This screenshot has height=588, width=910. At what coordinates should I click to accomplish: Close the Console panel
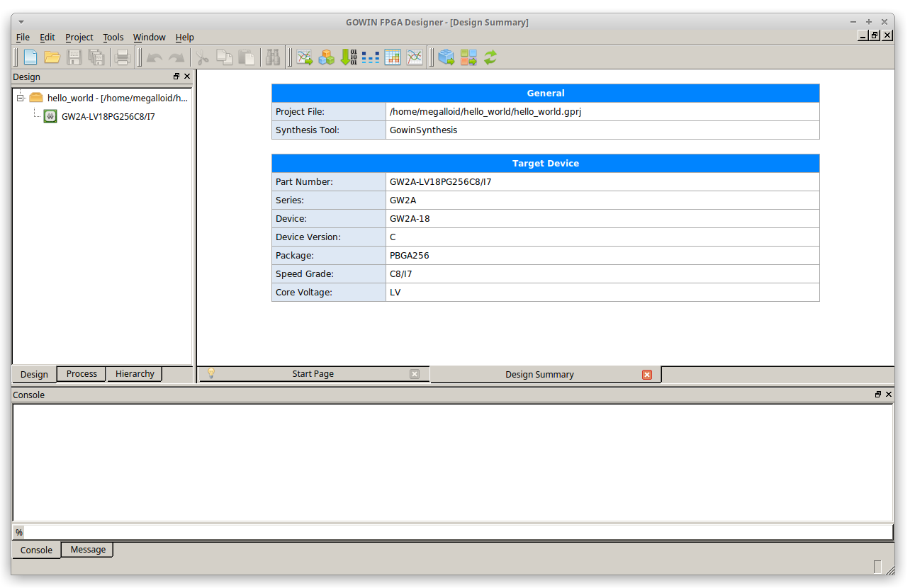click(889, 395)
